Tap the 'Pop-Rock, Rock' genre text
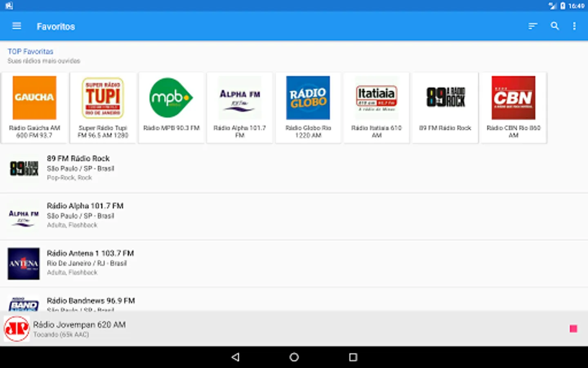The image size is (588, 368). tap(69, 178)
